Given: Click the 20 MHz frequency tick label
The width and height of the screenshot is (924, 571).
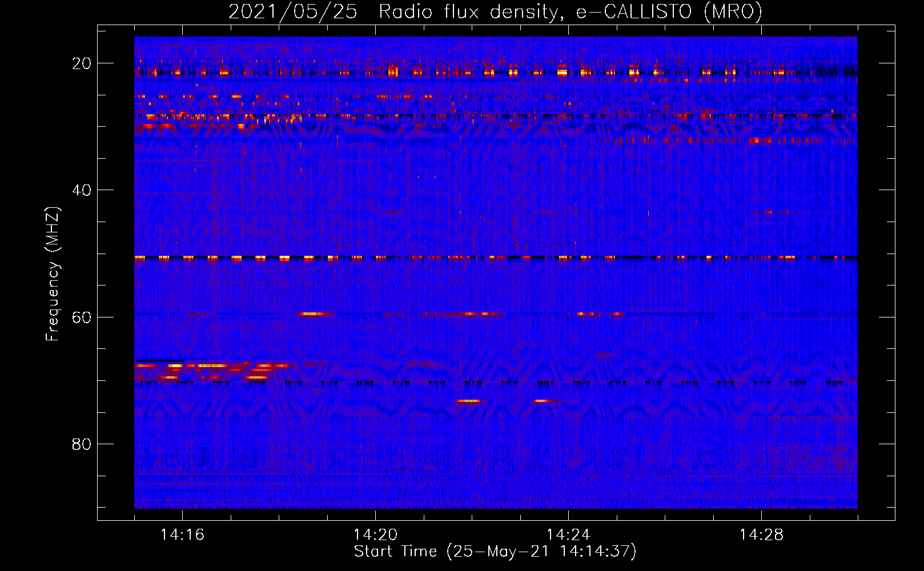Looking at the screenshot, I should 82,63.
